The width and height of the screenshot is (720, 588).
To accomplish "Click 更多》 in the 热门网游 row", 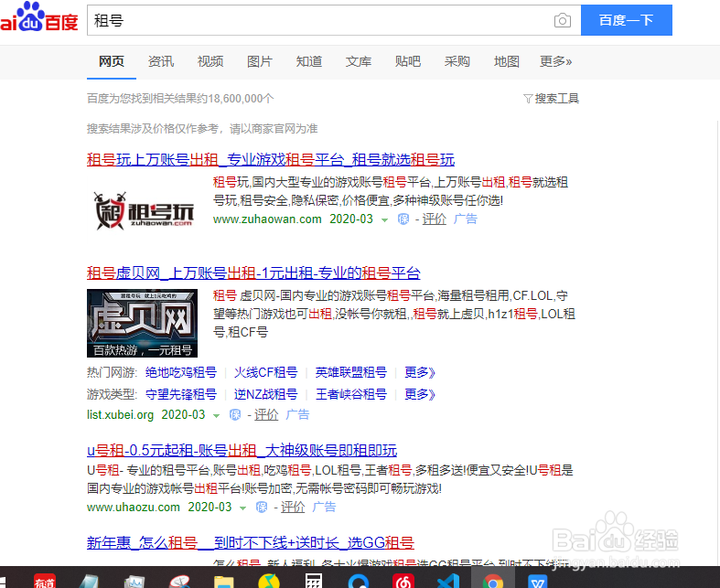I will click(x=419, y=372).
